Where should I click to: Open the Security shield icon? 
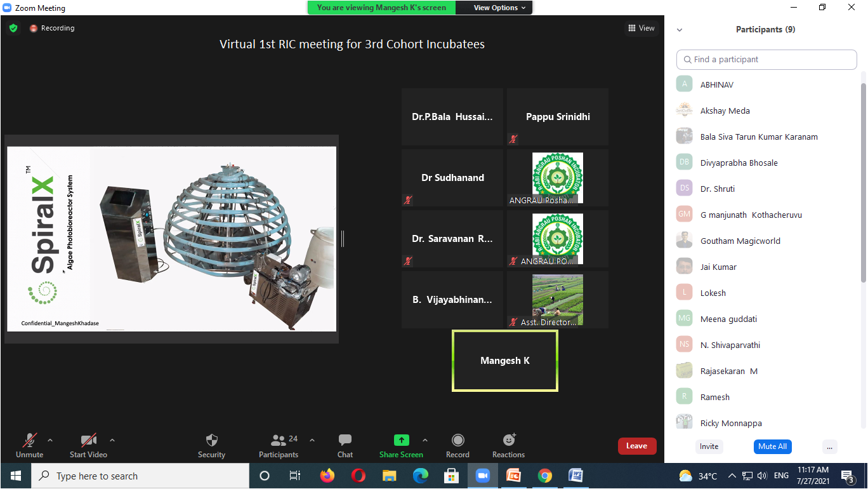coord(212,441)
